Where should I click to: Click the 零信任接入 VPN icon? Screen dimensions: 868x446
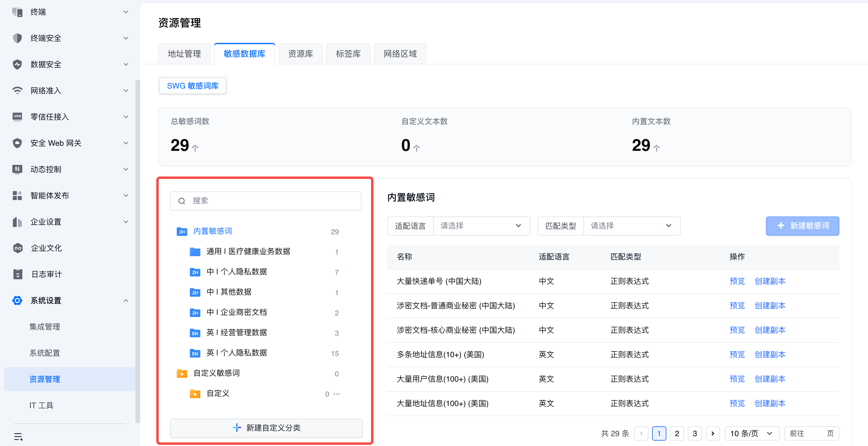pyautogui.click(x=17, y=117)
